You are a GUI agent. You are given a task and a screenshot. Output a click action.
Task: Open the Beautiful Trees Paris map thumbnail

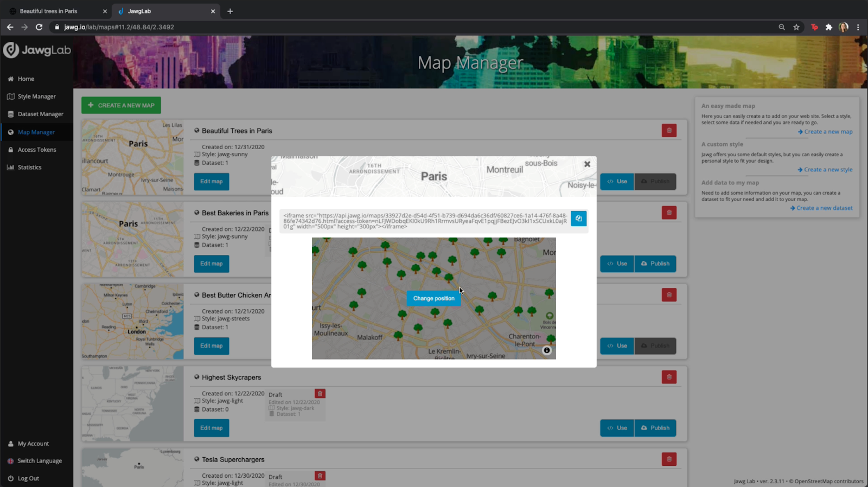132,157
